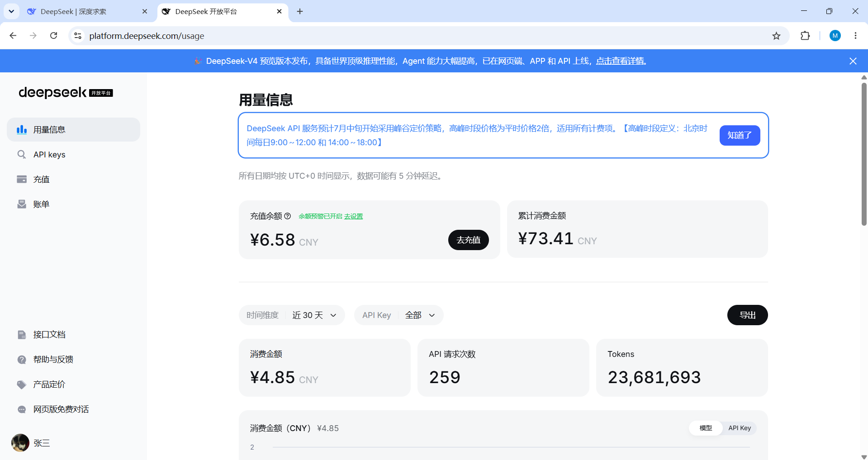Open API keys in the sidebar

tap(73, 155)
